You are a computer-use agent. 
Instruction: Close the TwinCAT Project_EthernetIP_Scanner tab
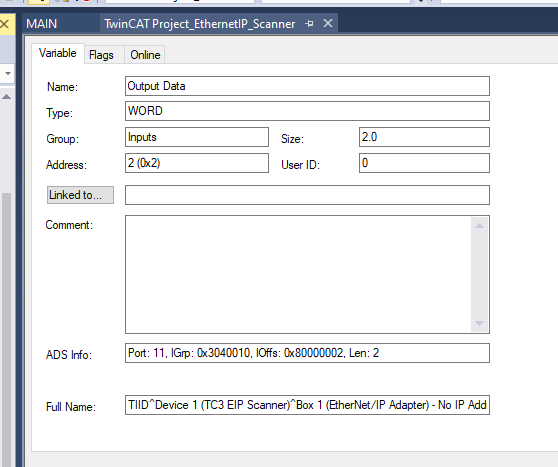click(x=328, y=23)
